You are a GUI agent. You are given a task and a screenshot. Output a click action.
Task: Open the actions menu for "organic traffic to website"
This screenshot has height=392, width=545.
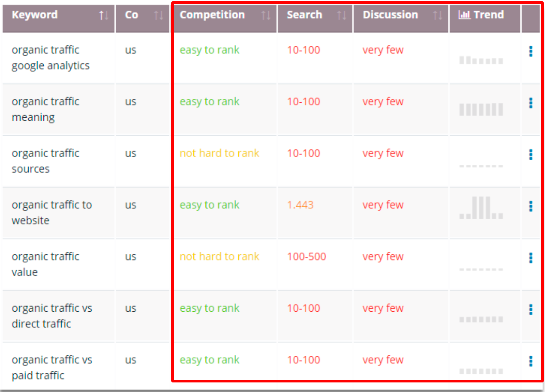coord(531,206)
